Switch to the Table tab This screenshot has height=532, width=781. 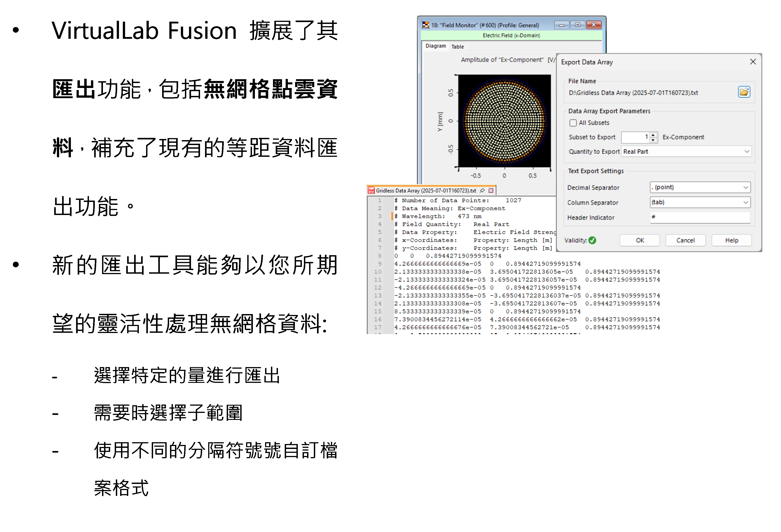[x=457, y=47]
